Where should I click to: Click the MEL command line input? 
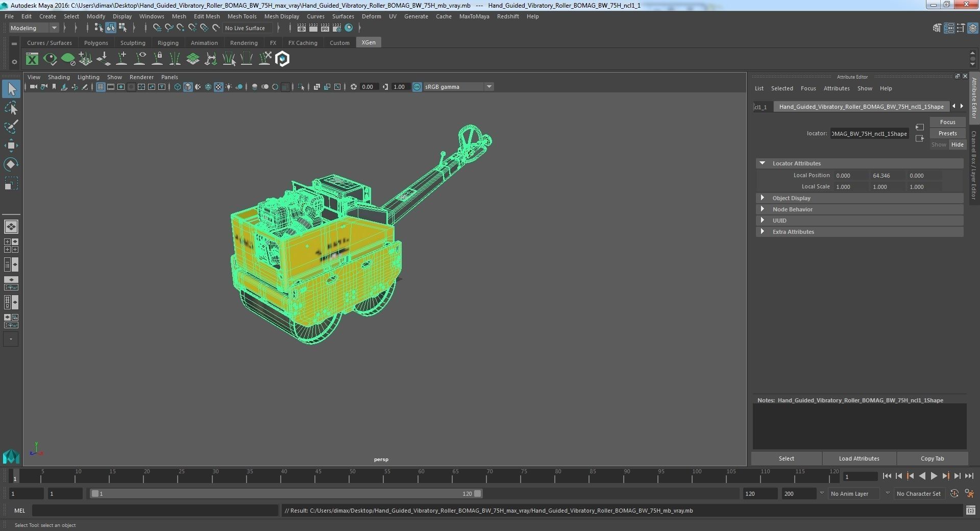[155, 511]
